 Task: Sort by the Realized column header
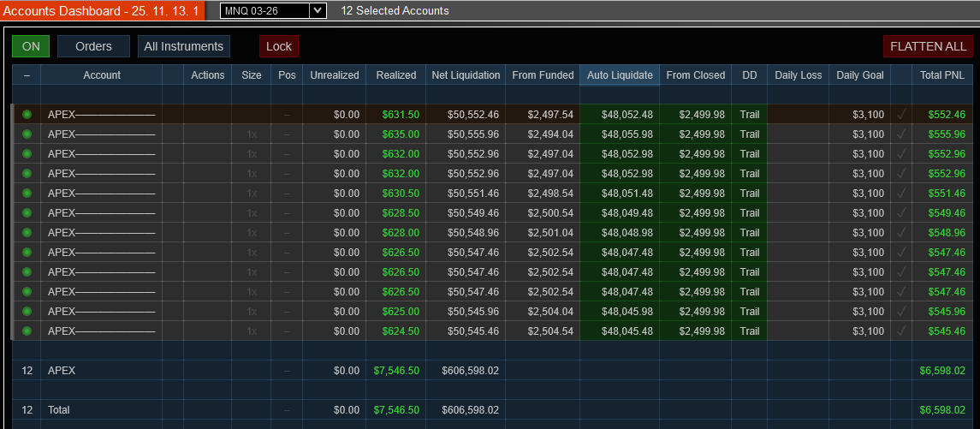pos(396,75)
